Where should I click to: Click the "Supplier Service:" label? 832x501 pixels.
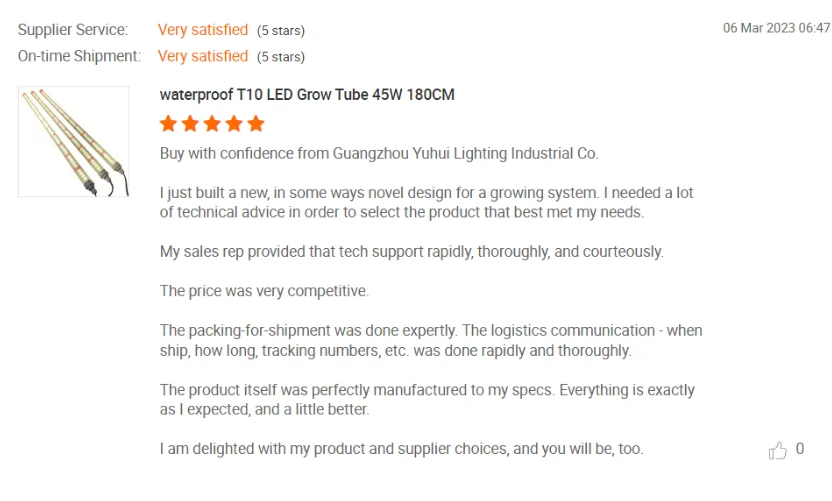pyautogui.click(x=73, y=30)
